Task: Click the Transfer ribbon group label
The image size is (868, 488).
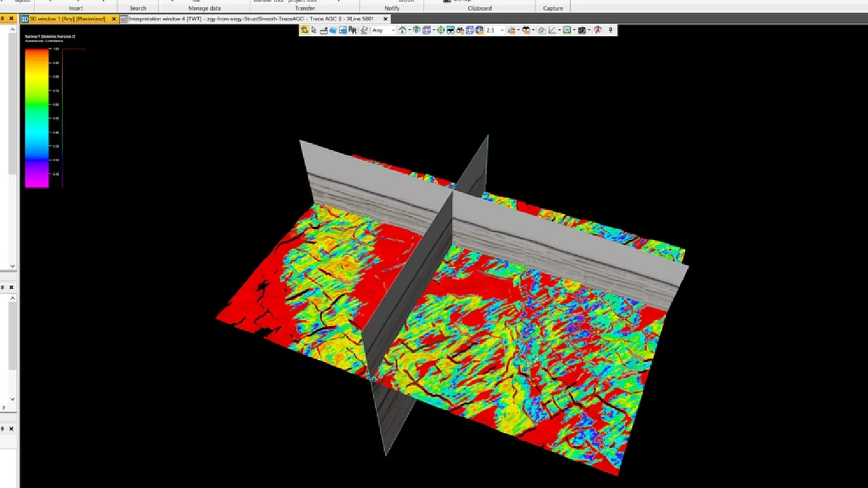Action: (305, 8)
